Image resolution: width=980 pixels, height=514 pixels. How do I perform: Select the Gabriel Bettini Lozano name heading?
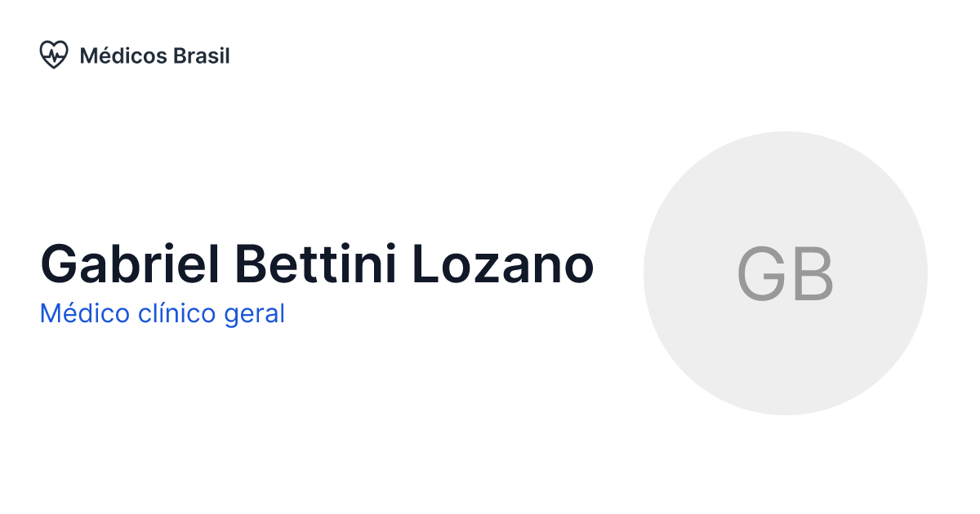pyautogui.click(x=317, y=264)
